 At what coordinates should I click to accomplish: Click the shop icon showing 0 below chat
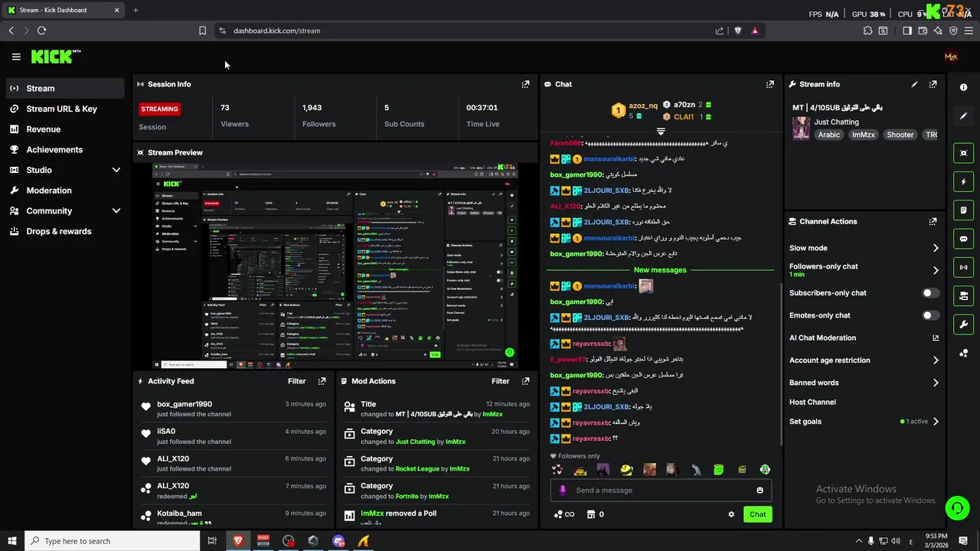click(595, 514)
